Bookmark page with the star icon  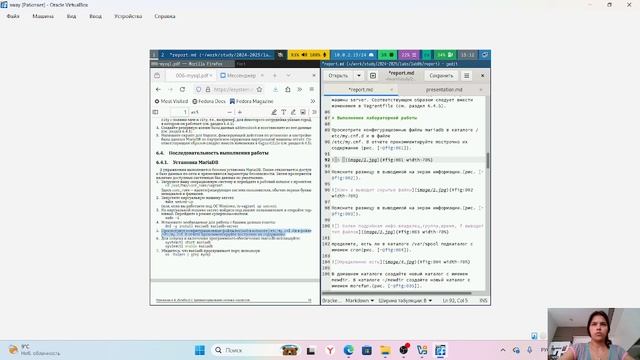pos(259,89)
